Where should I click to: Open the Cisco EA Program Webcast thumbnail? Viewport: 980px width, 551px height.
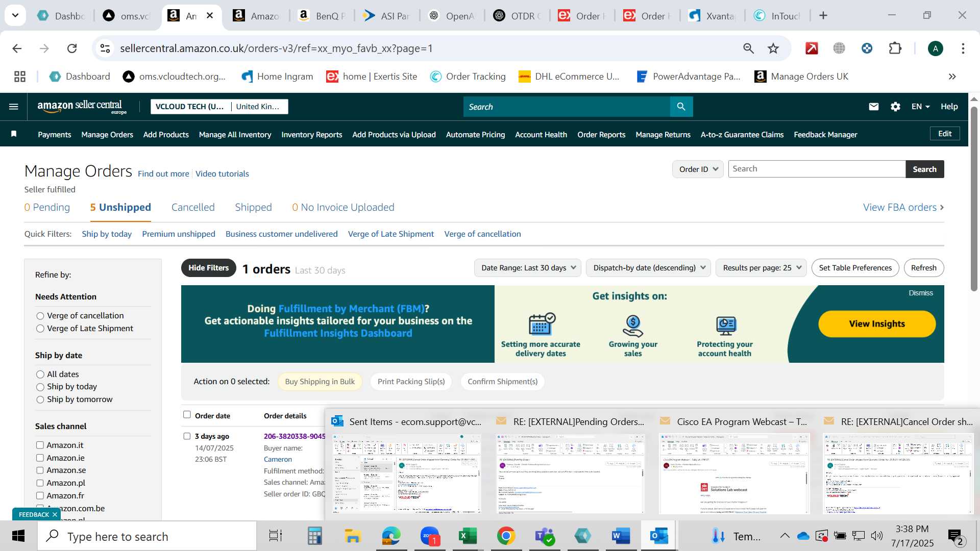point(734,473)
